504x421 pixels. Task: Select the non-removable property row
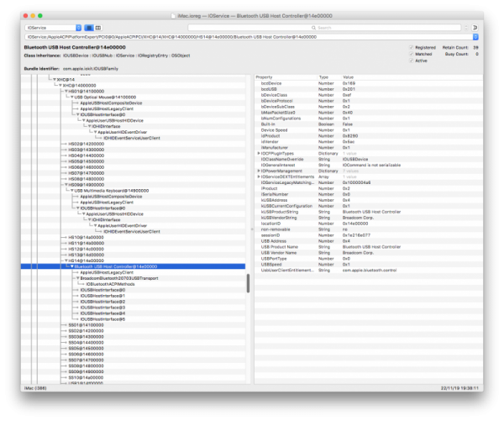[x=369, y=229]
